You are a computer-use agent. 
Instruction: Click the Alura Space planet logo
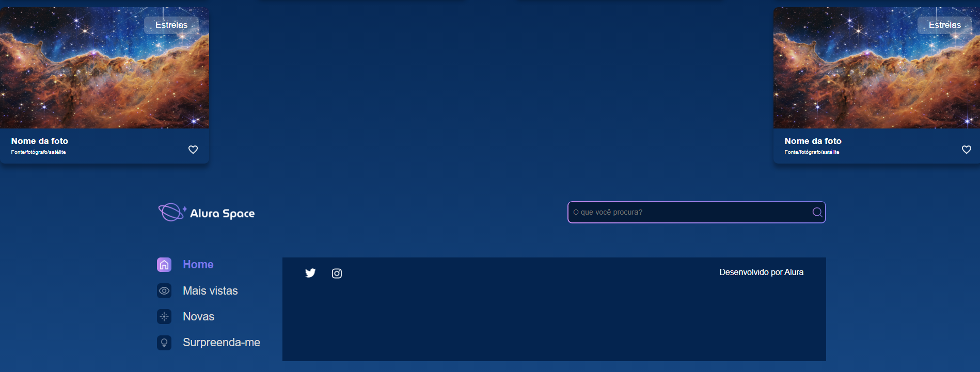[x=172, y=212]
